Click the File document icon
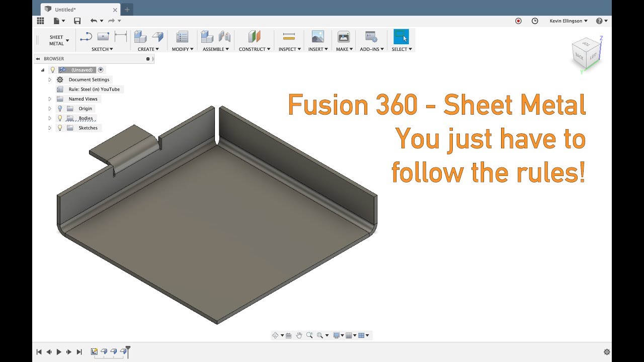 [x=57, y=21]
